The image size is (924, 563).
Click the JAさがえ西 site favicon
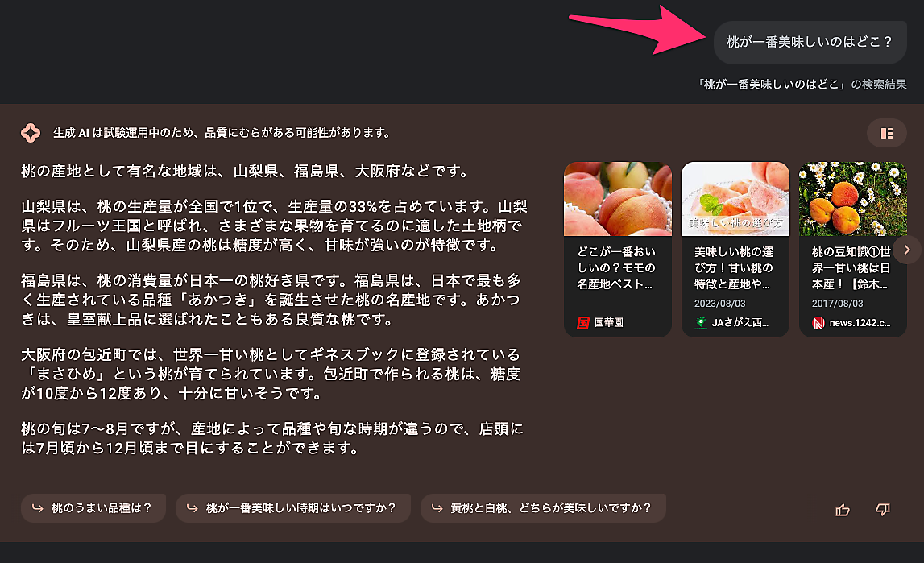pyautogui.click(x=701, y=323)
